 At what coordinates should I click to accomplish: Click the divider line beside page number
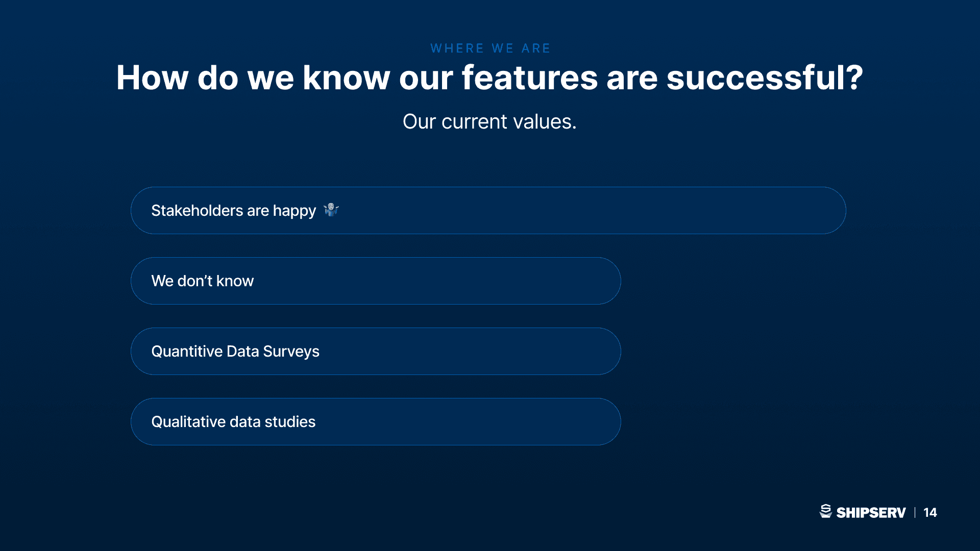(x=915, y=513)
